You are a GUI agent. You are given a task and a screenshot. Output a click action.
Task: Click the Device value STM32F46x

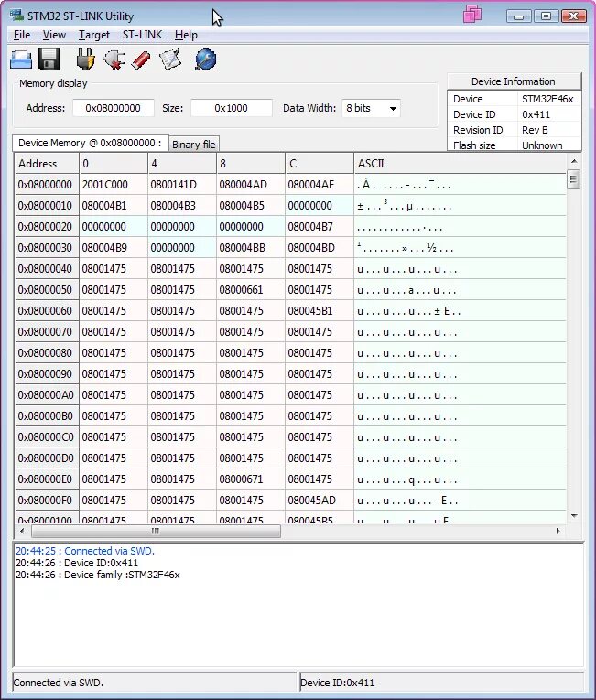click(x=547, y=99)
